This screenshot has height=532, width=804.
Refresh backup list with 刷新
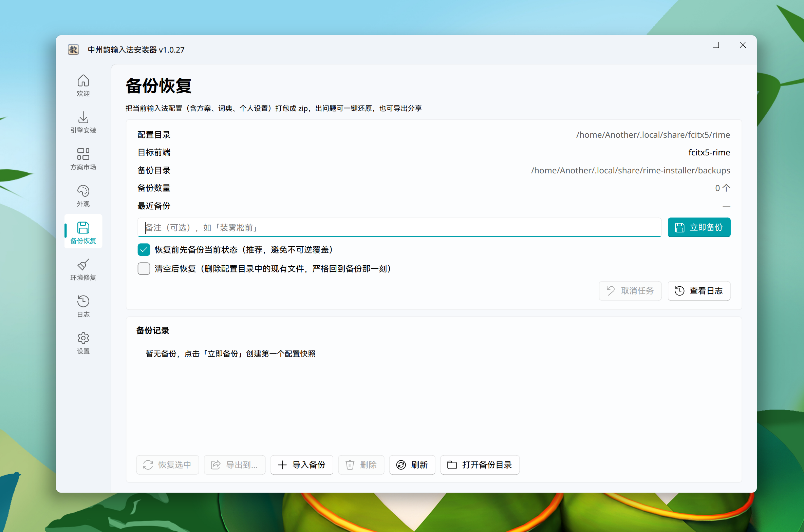click(412, 465)
